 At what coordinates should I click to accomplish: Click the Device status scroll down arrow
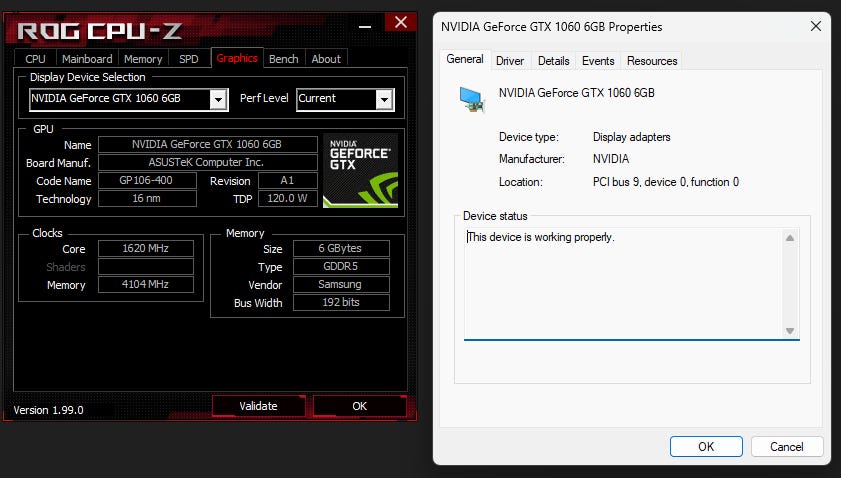[x=790, y=331]
